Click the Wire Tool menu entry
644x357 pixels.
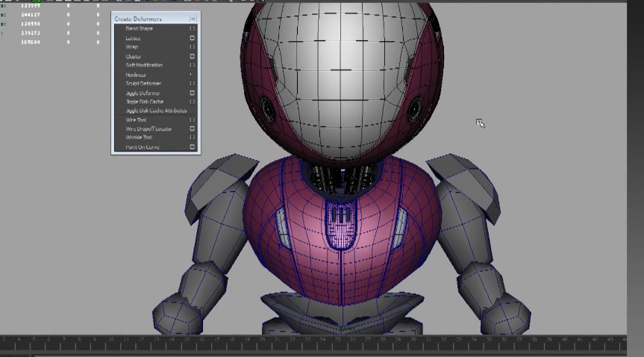137,120
